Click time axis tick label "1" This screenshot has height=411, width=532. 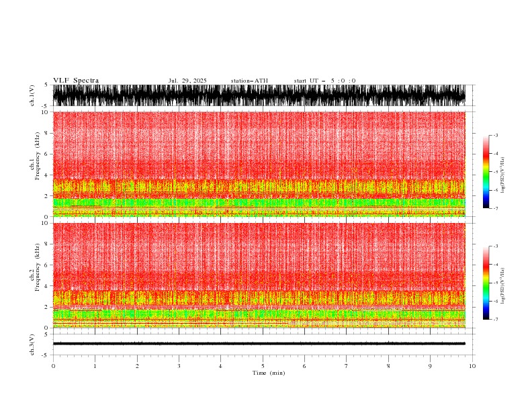[x=95, y=366]
